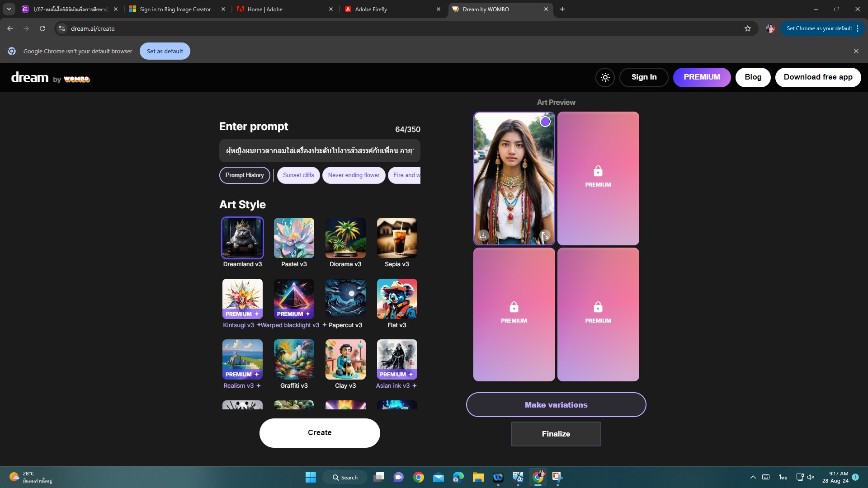Click into the prompt text field
The width and height of the screenshot is (868, 488).
coord(319,151)
